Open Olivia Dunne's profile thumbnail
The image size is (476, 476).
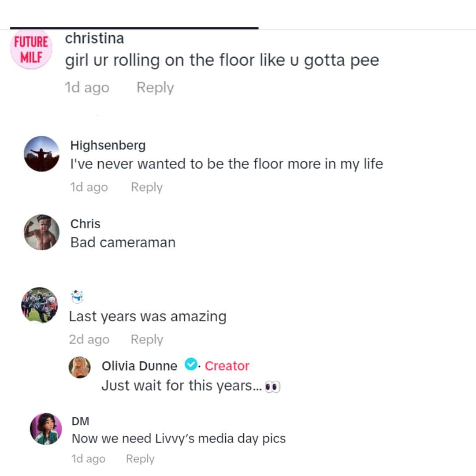click(x=80, y=367)
